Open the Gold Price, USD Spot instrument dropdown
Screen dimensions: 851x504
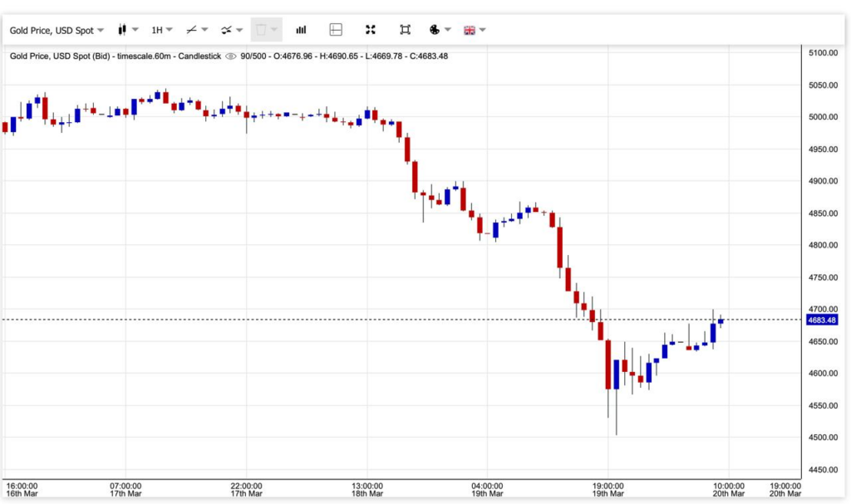(57, 30)
